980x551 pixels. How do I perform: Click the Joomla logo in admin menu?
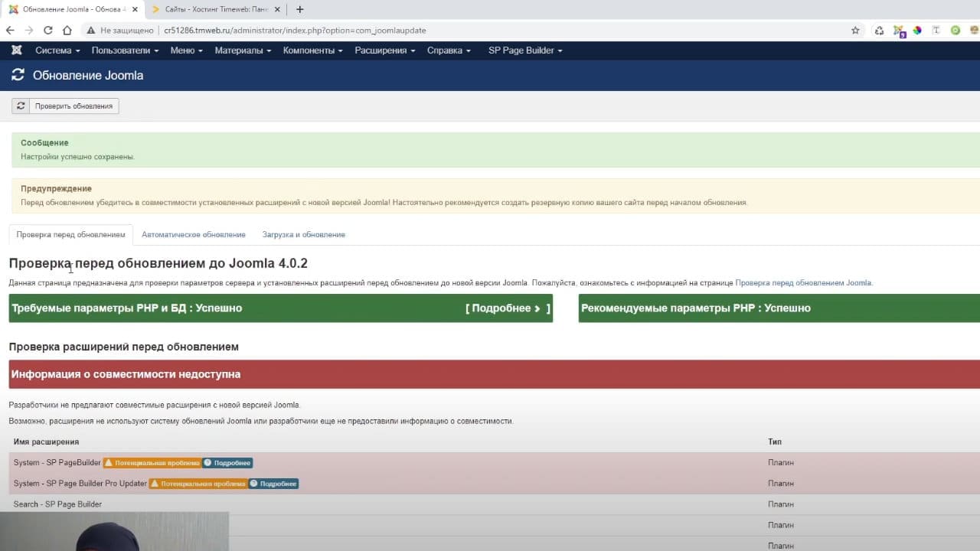(17, 51)
